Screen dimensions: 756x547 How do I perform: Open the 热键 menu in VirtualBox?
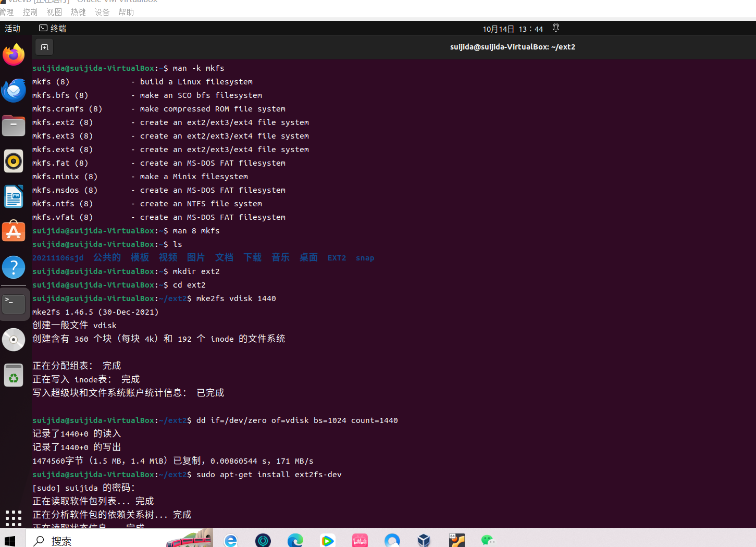[x=78, y=12]
